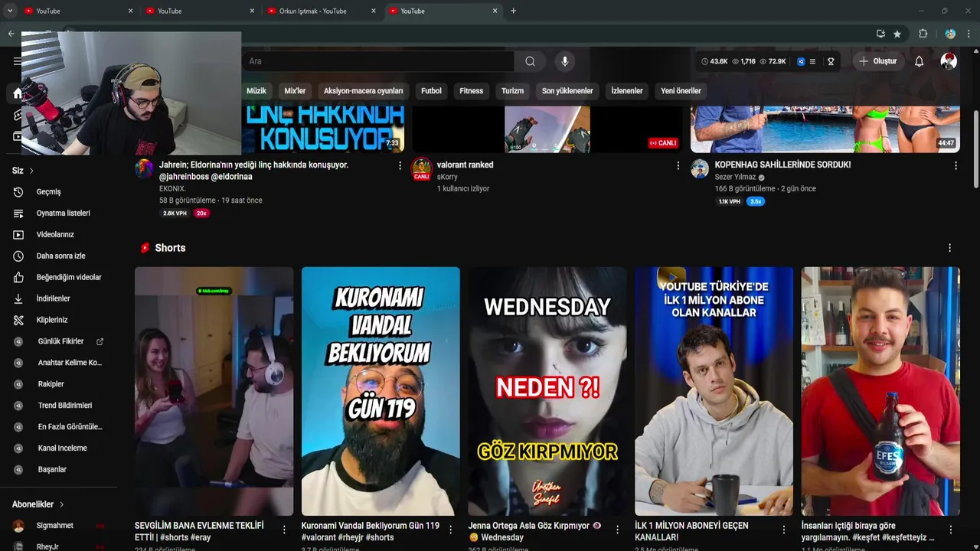
Task: Bookmark this page with star icon
Action: [897, 34]
